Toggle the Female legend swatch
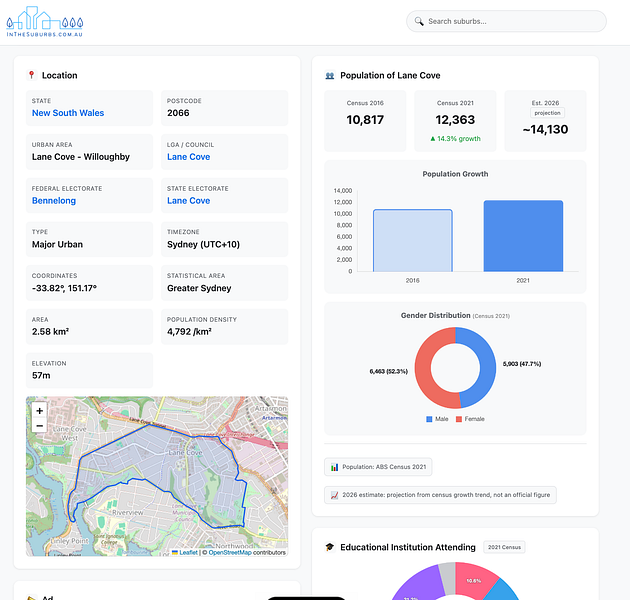Viewport: 630px width, 600px height. point(459,419)
